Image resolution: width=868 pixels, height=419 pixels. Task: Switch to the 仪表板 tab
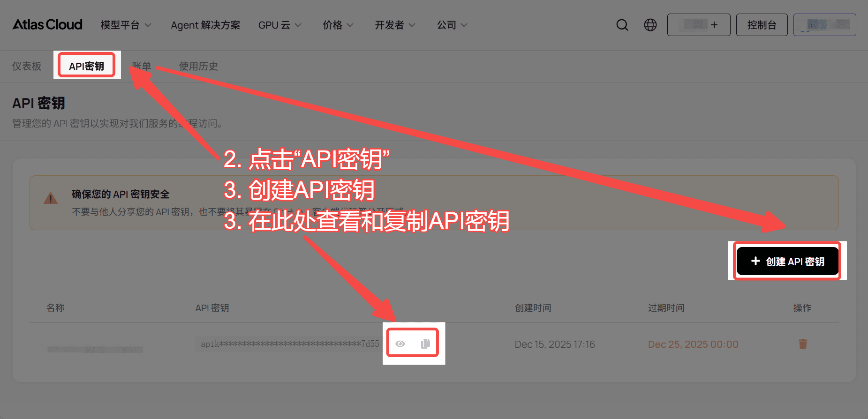pyautogui.click(x=27, y=66)
